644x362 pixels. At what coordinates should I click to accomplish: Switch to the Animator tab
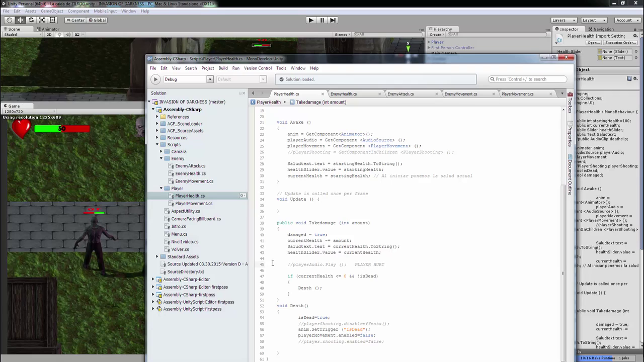47,29
